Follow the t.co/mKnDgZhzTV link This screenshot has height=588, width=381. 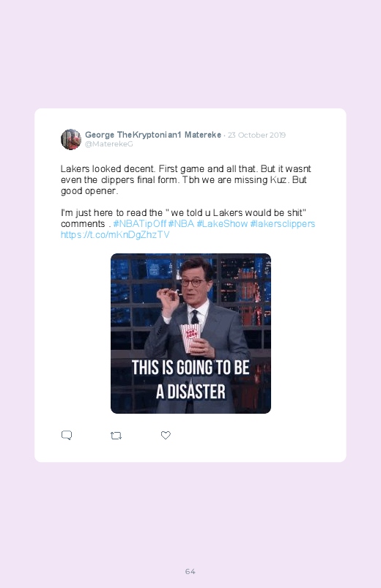(115, 235)
